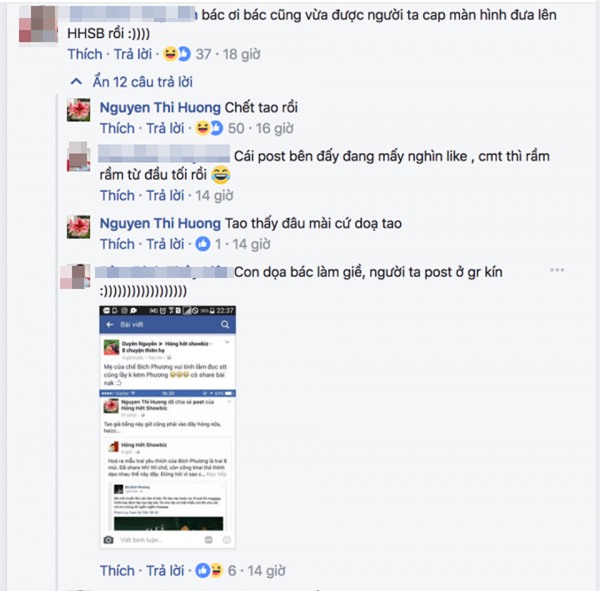Open reaction icons next to count 50
This screenshot has height=591, width=600.
[209, 128]
